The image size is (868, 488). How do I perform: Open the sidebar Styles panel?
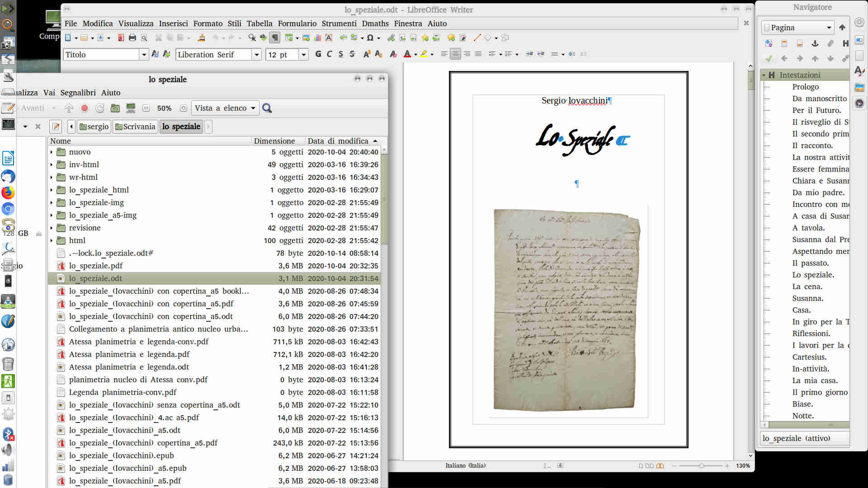[x=859, y=71]
